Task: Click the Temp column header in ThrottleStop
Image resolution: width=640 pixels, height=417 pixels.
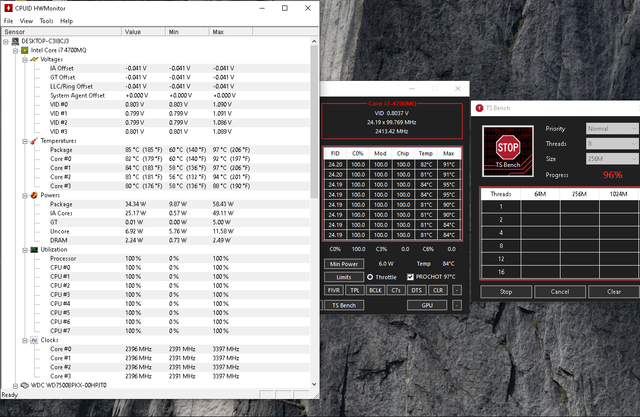Action: tap(426, 153)
